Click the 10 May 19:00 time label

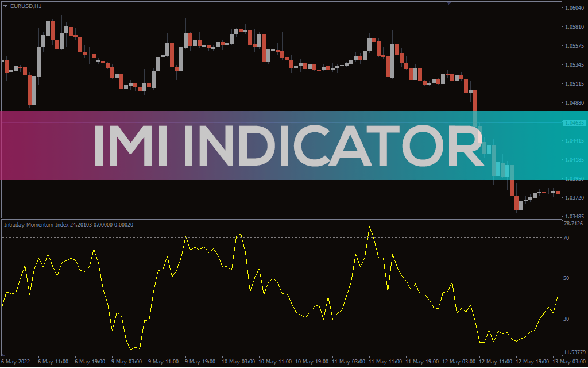click(312, 362)
